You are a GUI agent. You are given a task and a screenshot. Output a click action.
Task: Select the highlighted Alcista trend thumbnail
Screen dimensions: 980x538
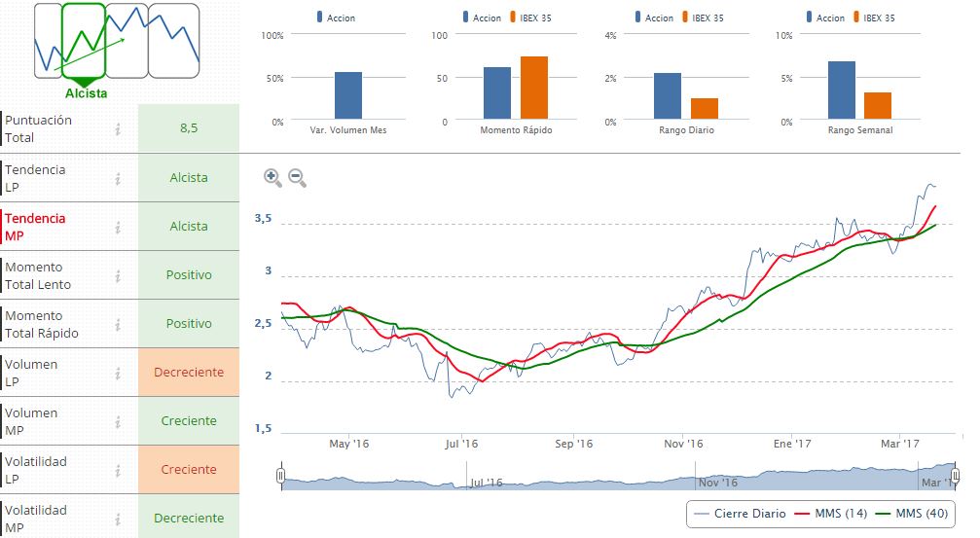(85, 41)
